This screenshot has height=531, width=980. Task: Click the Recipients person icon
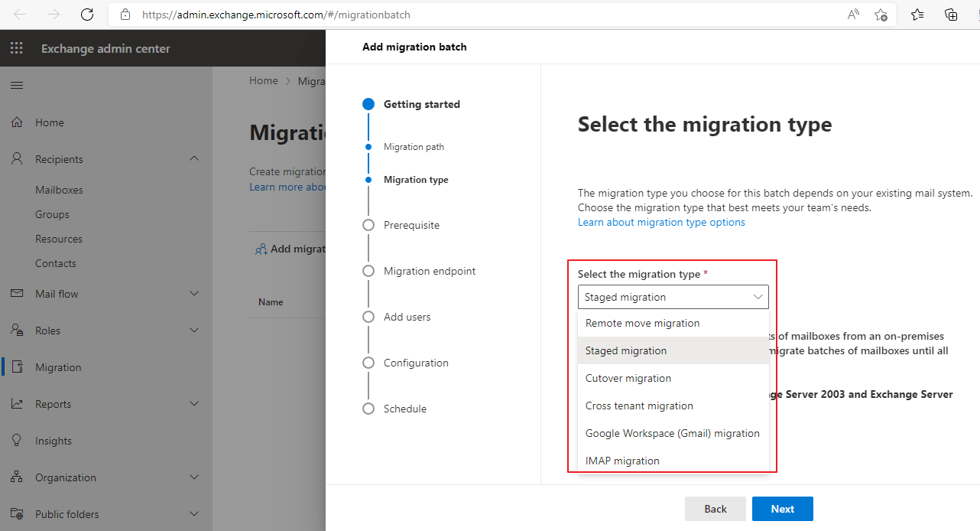(17, 159)
